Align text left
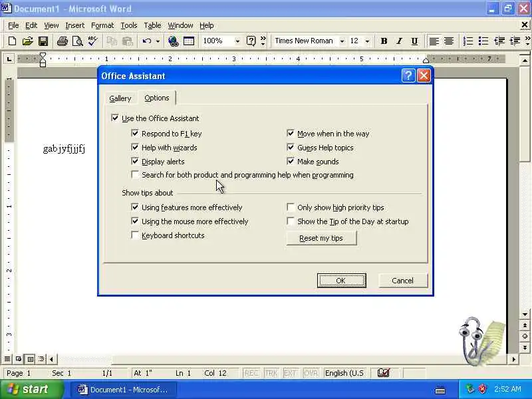532x399 pixels. [x=434, y=41]
